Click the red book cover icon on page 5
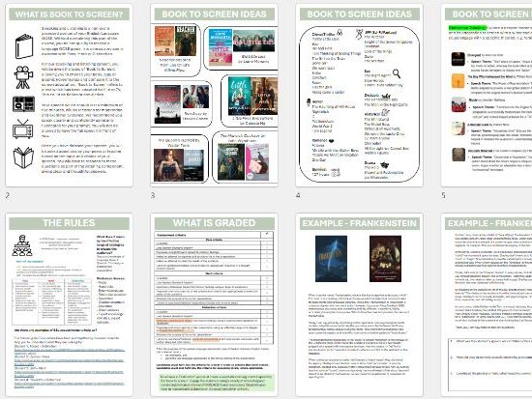 point(458,104)
